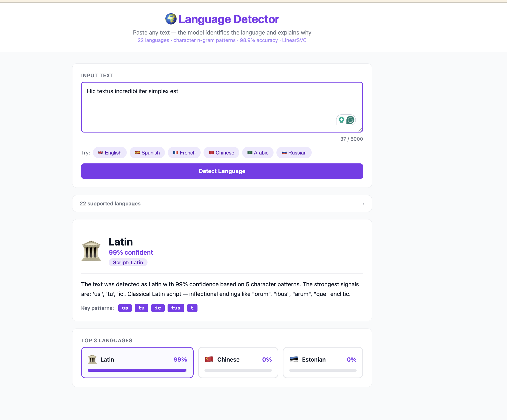This screenshot has width=507, height=420.
Task: Click the temple icon in the Latin top-3 card
Action: pos(92,359)
